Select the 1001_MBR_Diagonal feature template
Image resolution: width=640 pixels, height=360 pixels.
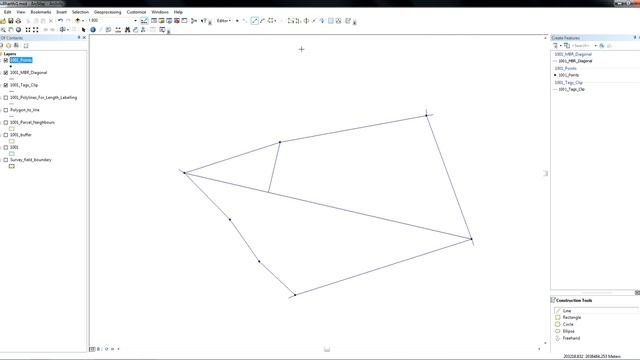click(575, 61)
